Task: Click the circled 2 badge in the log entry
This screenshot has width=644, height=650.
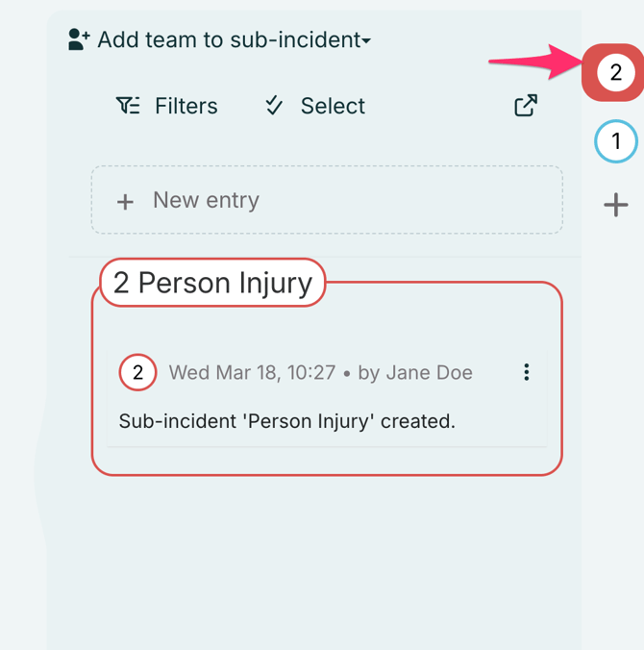Action: point(137,372)
